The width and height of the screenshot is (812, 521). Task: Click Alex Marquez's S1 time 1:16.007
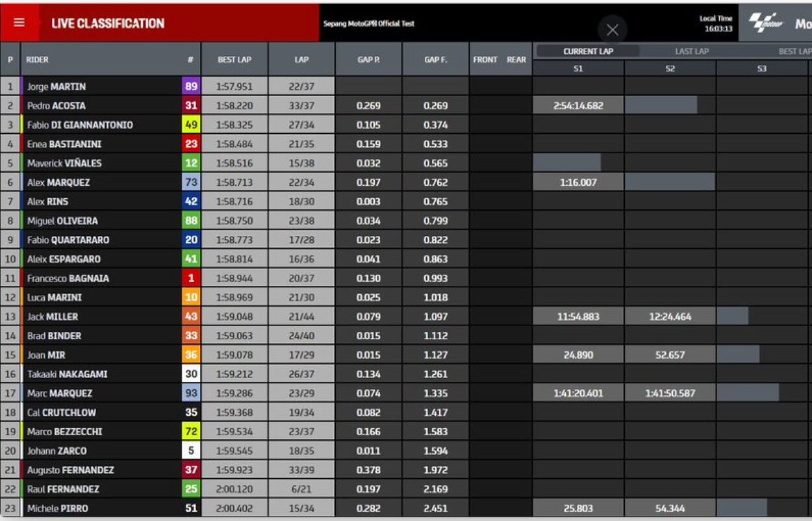click(x=578, y=183)
